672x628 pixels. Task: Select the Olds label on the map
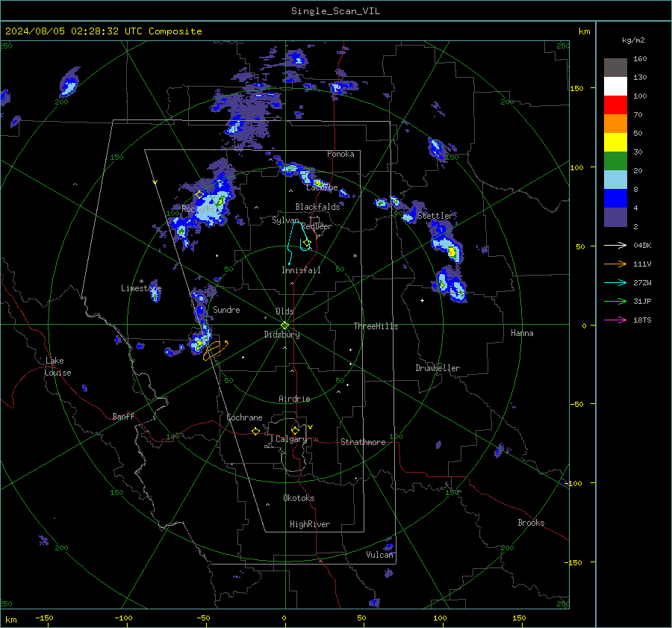pyautogui.click(x=284, y=311)
